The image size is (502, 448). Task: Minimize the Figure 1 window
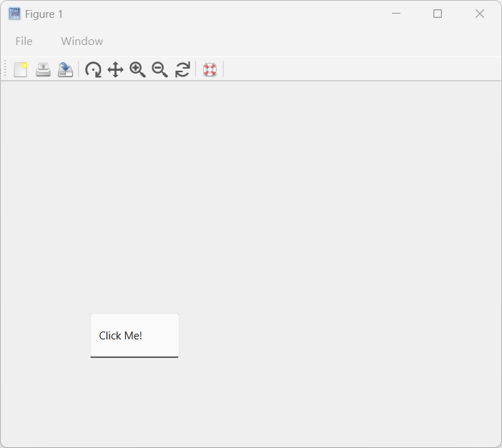tap(396, 14)
